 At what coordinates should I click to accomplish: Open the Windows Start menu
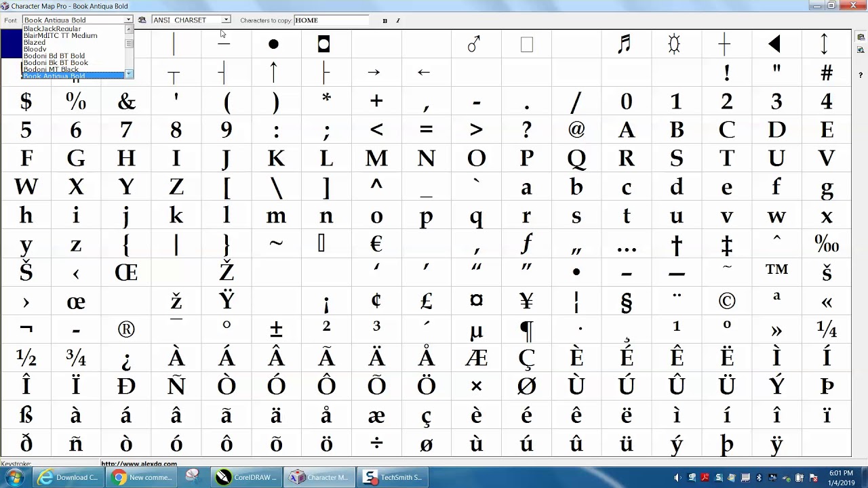tap(14, 477)
